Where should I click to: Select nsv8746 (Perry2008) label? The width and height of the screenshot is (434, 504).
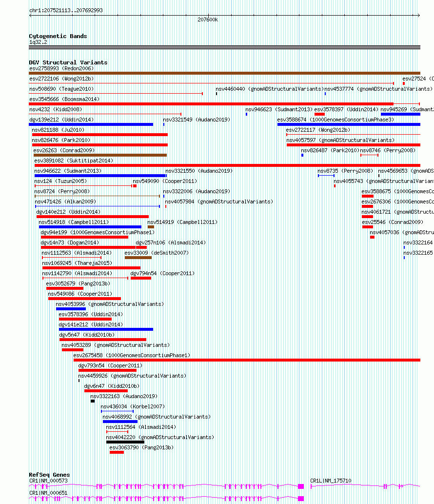click(388, 151)
